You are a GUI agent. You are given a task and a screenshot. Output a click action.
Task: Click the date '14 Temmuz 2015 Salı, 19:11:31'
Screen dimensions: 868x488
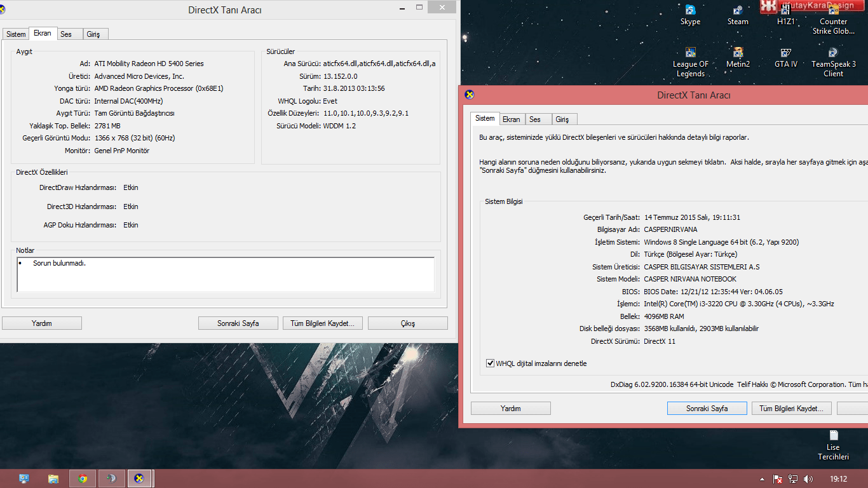point(692,217)
